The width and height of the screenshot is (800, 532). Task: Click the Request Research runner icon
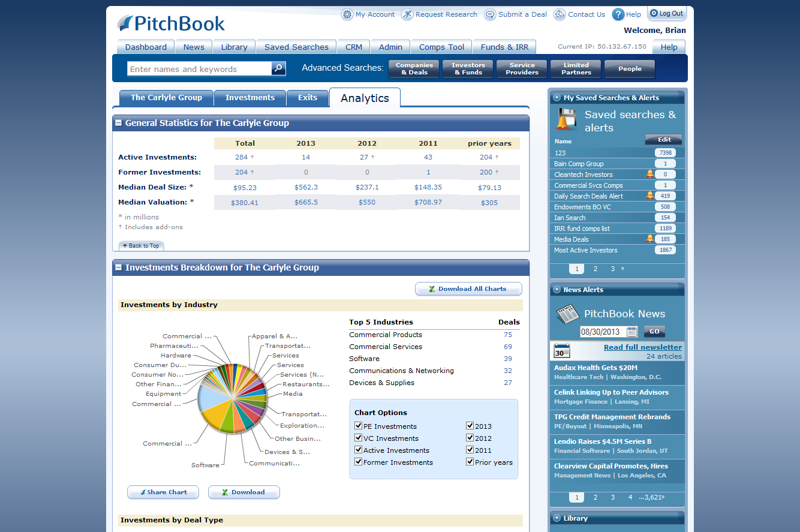point(407,14)
